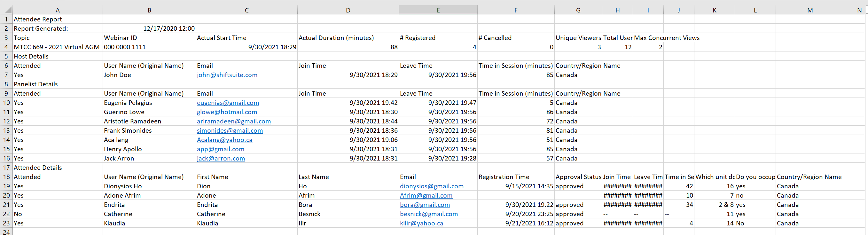Select the '9/20/2021 23:25' registration cell

[516, 214]
